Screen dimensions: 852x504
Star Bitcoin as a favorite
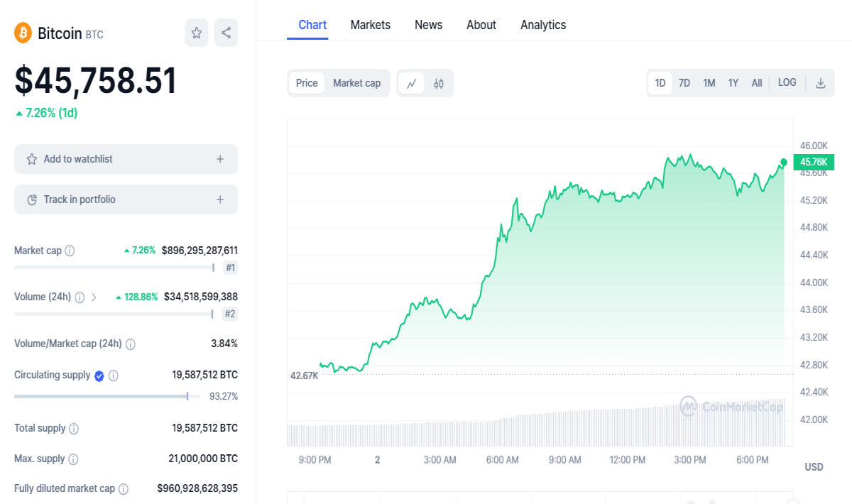tap(197, 33)
